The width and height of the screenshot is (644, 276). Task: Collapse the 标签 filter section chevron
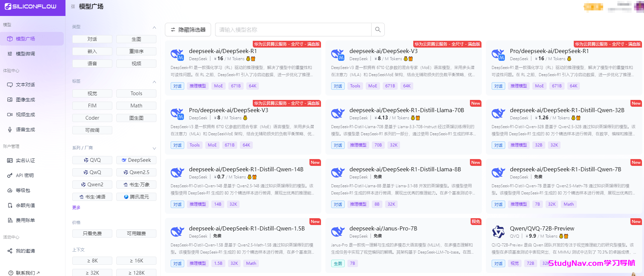coord(154,82)
